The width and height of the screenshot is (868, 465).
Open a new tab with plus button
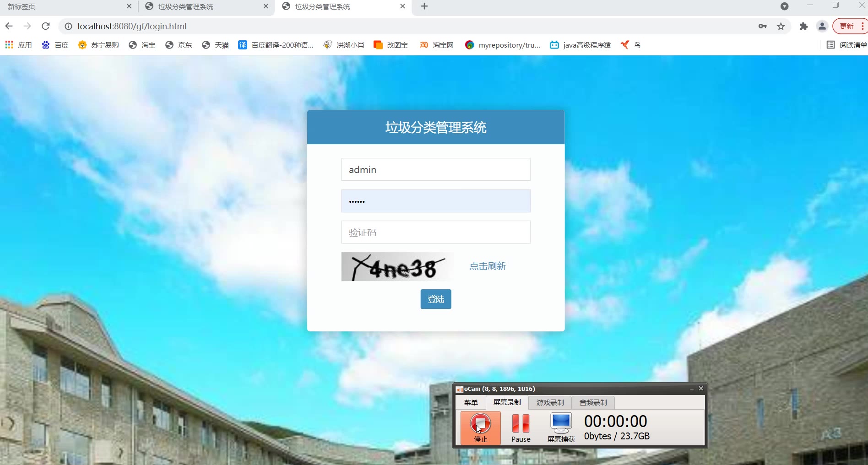(x=424, y=6)
